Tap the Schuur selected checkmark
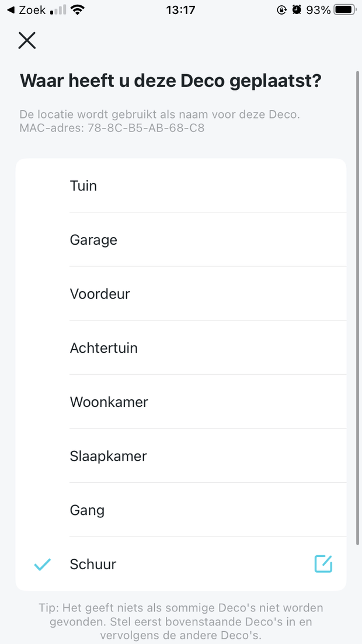The width and height of the screenshot is (362, 644). (43, 565)
